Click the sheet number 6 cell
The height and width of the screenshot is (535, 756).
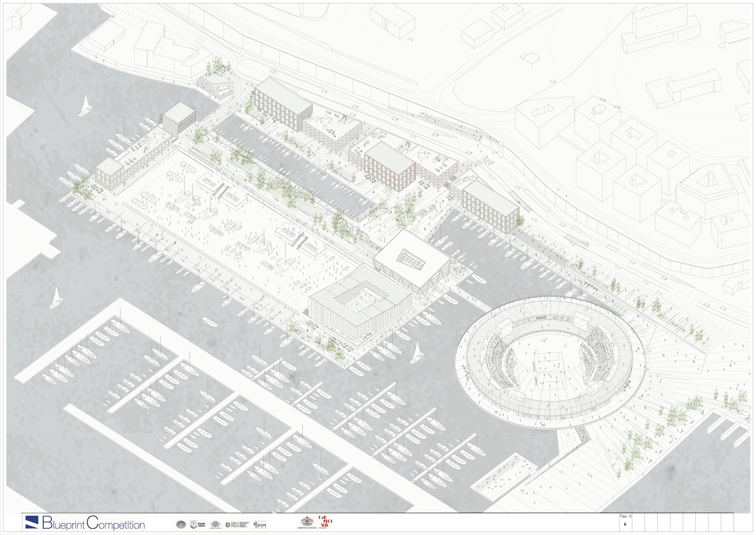[x=624, y=525]
